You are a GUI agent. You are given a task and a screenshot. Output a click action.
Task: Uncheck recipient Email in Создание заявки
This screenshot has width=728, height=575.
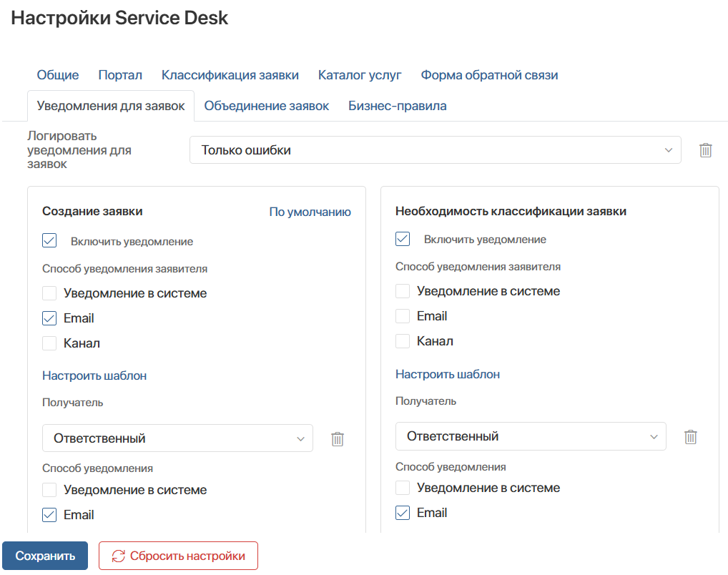tap(49, 515)
